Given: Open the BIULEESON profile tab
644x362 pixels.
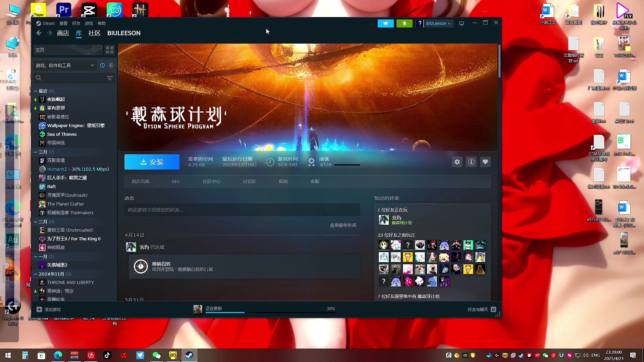Looking at the screenshot, I should click(x=124, y=33).
